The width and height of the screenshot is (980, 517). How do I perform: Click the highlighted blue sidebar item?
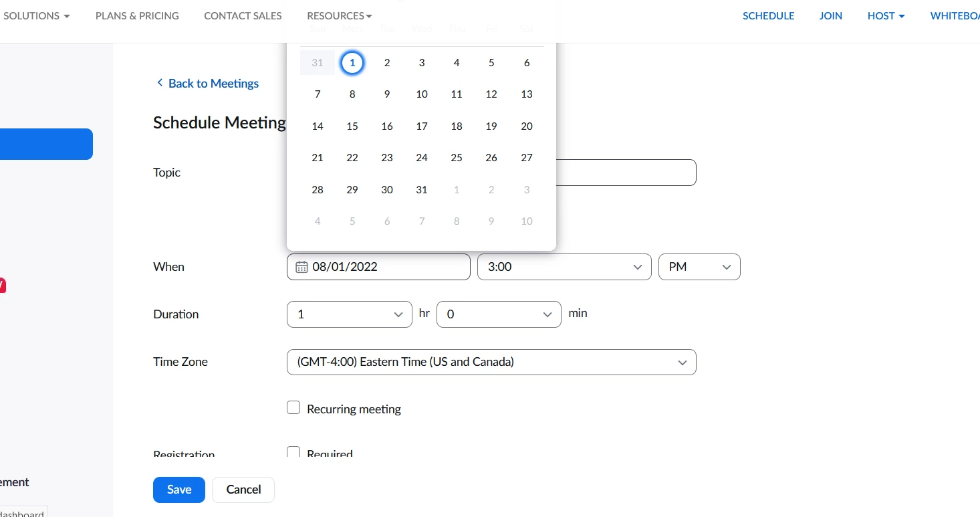coord(46,144)
